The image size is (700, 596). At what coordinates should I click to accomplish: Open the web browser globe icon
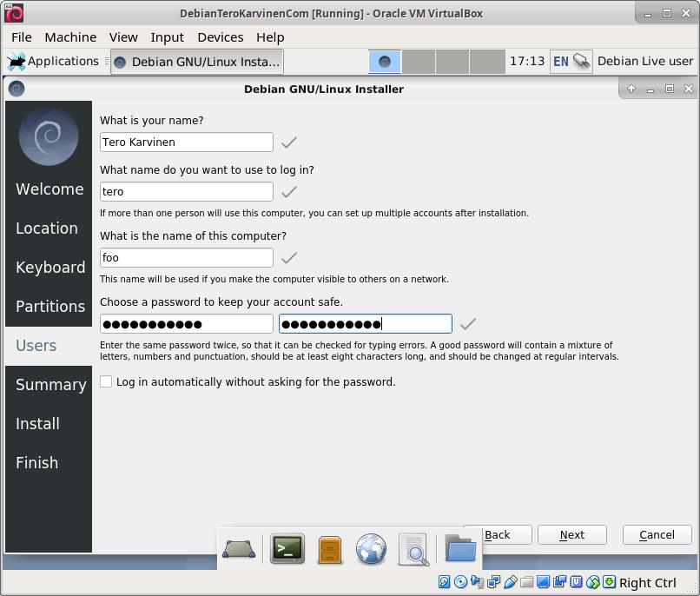point(371,550)
